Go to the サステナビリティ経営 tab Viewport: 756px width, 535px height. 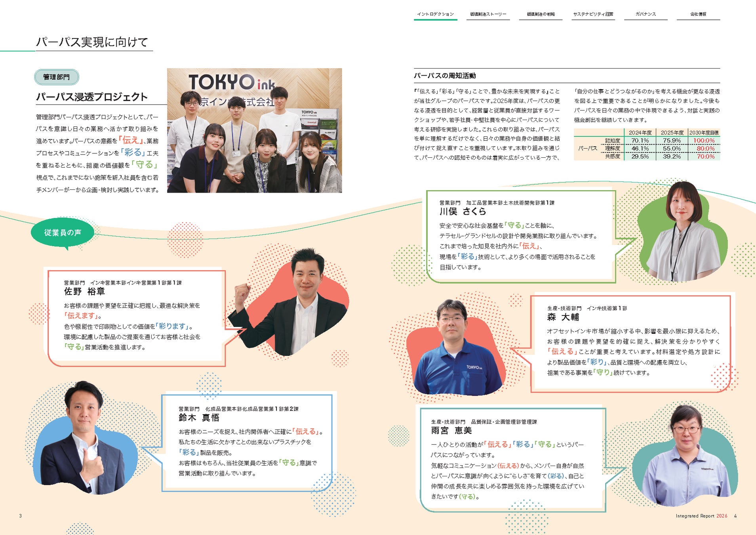pyautogui.click(x=593, y=14)
